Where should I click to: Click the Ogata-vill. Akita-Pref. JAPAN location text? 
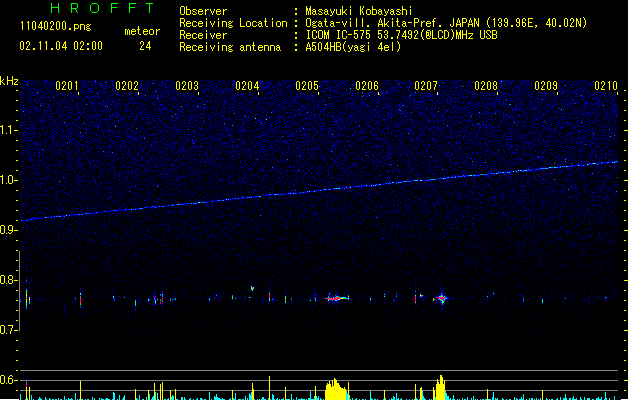[x=446, y=23]
